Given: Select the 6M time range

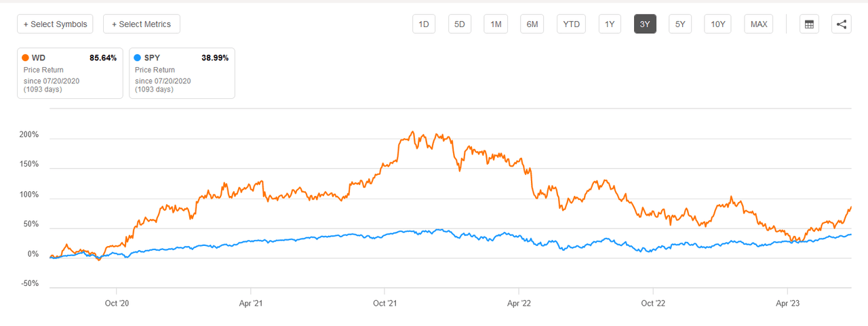Looking at the screenshot, I should (532, 24).
